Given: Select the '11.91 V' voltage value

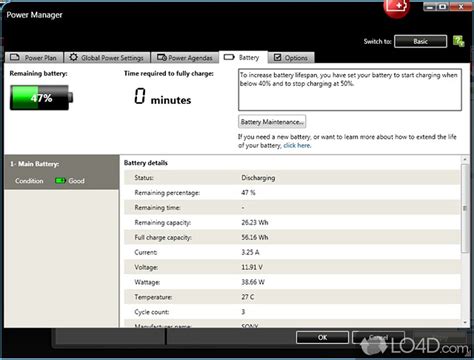Looking at the screenshot, I should coord(252,267).
